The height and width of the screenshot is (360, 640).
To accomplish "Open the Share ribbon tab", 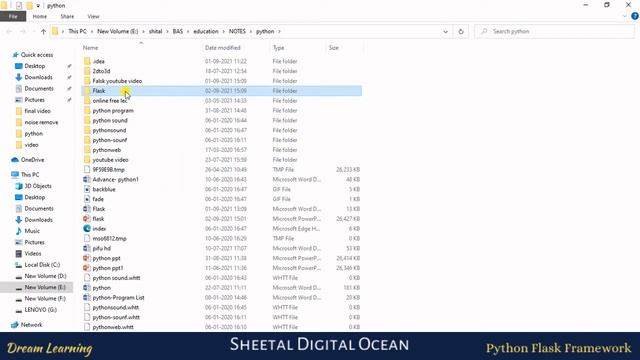I will coord(67,16).
